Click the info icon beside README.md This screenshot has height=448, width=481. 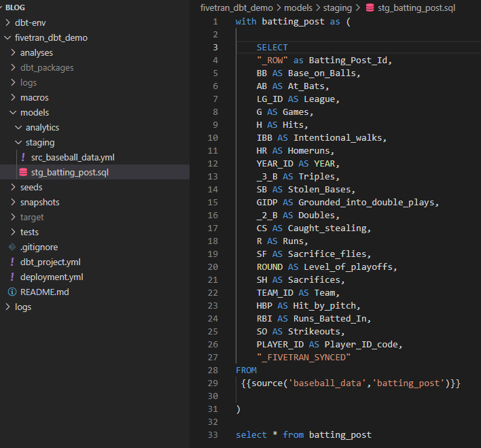click(x=12, y=292)
